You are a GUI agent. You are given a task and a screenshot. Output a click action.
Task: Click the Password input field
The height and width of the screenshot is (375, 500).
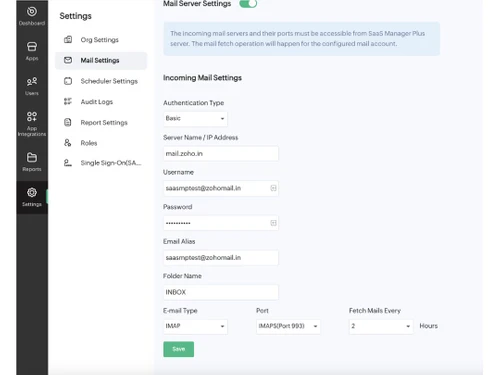221,223
